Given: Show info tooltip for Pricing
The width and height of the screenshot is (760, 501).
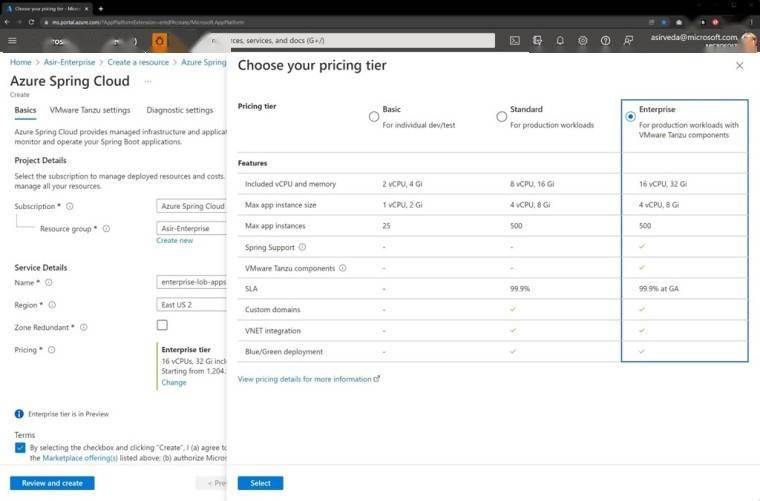Looking at the screenshot, I should tap(51, 350).
